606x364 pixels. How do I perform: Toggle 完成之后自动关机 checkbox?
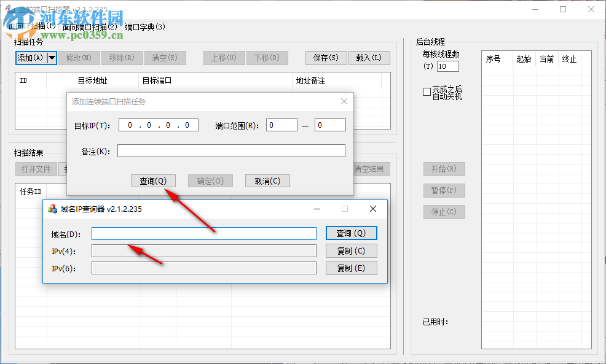click(x=427, y=92)
